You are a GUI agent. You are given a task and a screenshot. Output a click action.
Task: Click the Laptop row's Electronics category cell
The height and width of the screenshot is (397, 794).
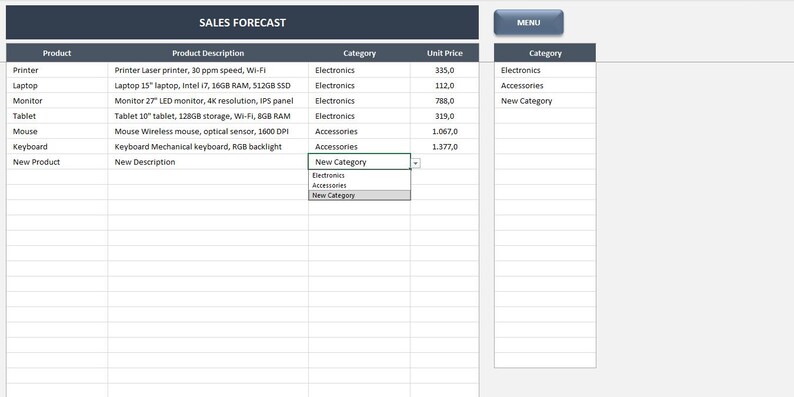[x=359, y=86]
